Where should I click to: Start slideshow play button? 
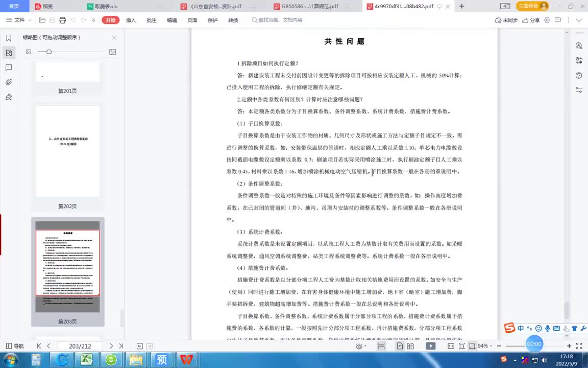click(430, 346)
